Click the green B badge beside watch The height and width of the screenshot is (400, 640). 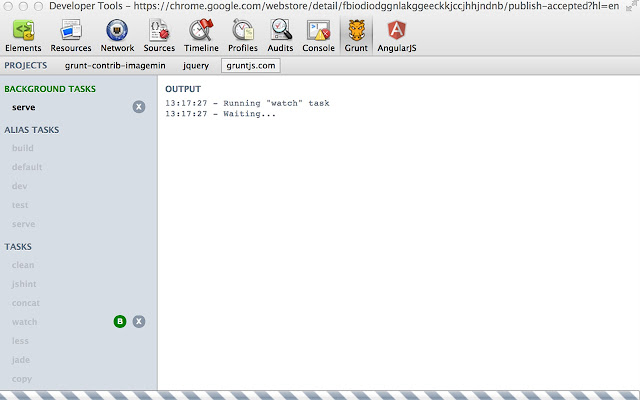pos(120,322)
